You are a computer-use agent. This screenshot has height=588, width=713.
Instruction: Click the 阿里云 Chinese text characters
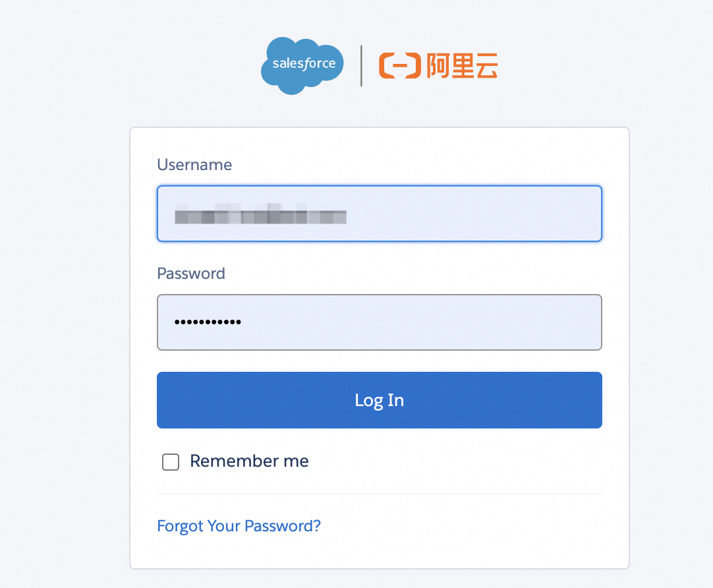click(463, 66)
